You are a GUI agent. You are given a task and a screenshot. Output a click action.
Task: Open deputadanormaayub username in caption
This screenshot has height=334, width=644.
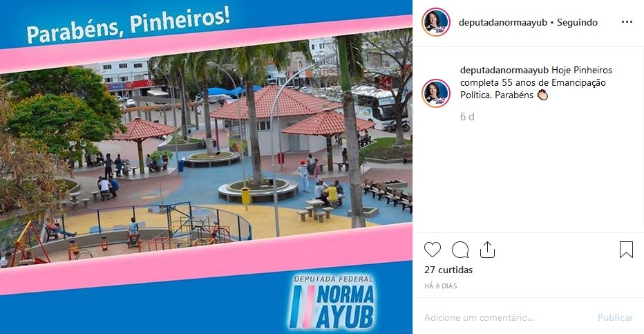tap(504, 70)
